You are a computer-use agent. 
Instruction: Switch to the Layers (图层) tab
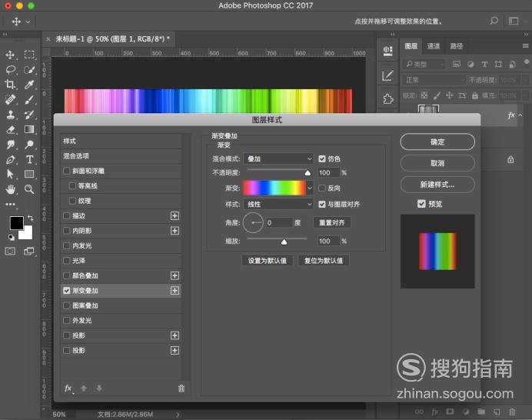point(411,46)
